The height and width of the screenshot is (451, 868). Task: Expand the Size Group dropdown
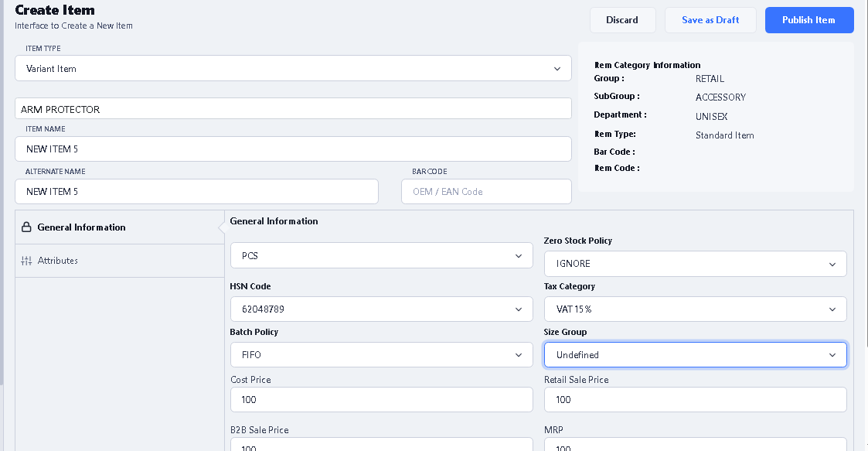point(695,355)
